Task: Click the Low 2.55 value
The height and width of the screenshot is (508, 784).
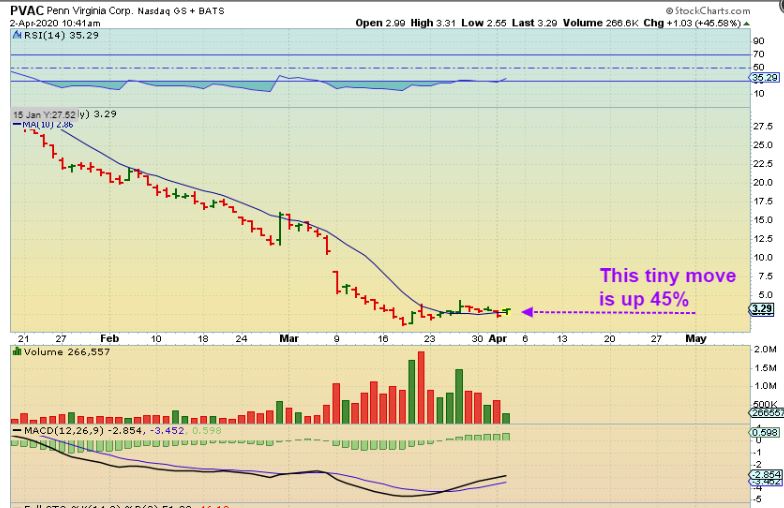Action: (x=484, y=23)
